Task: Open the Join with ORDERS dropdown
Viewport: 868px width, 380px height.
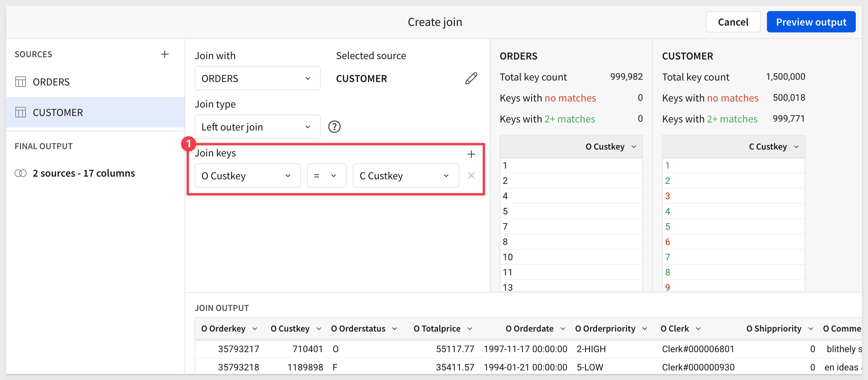Action: coord(257,78)
